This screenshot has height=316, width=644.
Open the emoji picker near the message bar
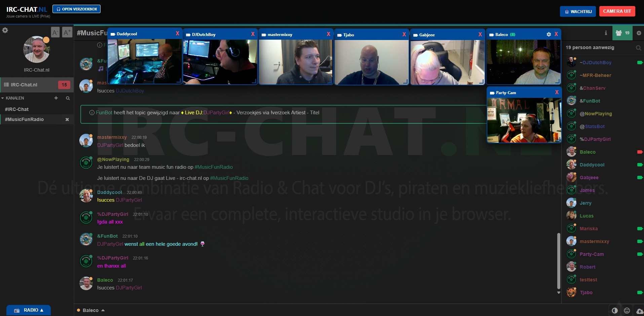point(626,311)
